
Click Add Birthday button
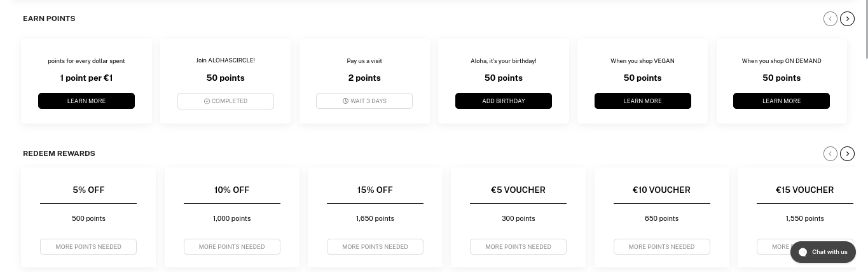click(x=504, y=101)
